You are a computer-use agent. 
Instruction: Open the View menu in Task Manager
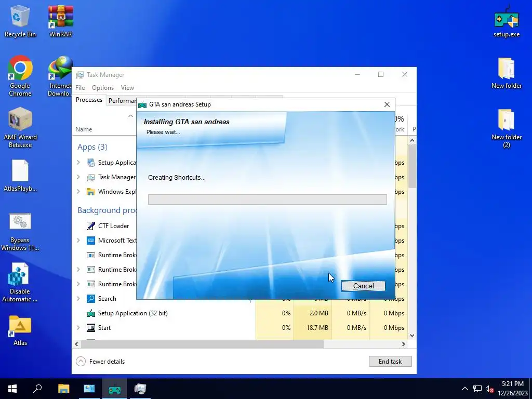[127, 87]
